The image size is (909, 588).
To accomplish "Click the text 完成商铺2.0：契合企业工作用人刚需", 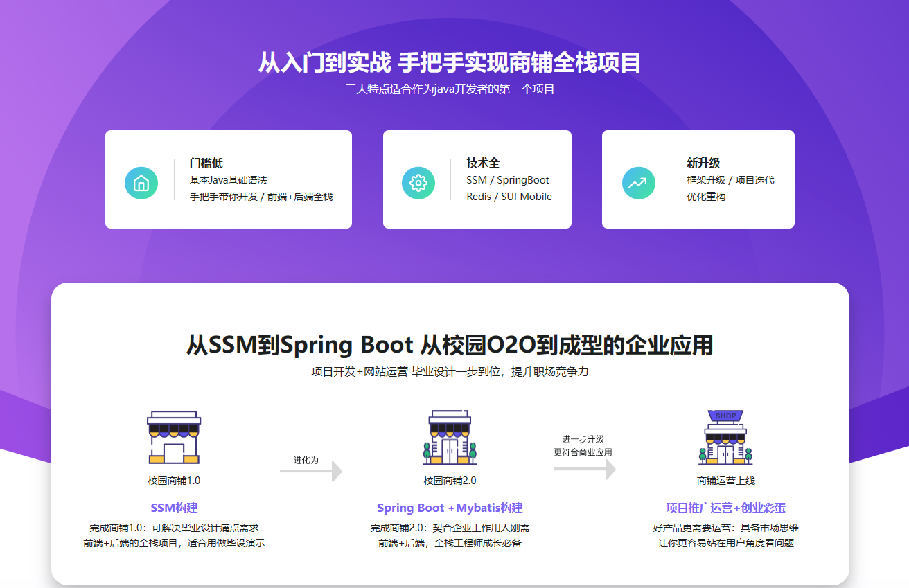I will [x=450, y=528].
